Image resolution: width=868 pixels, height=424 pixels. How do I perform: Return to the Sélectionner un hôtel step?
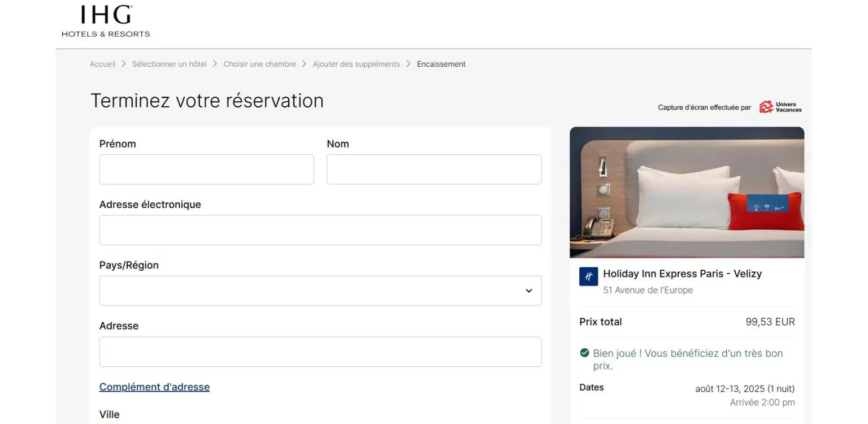[169, 64]
